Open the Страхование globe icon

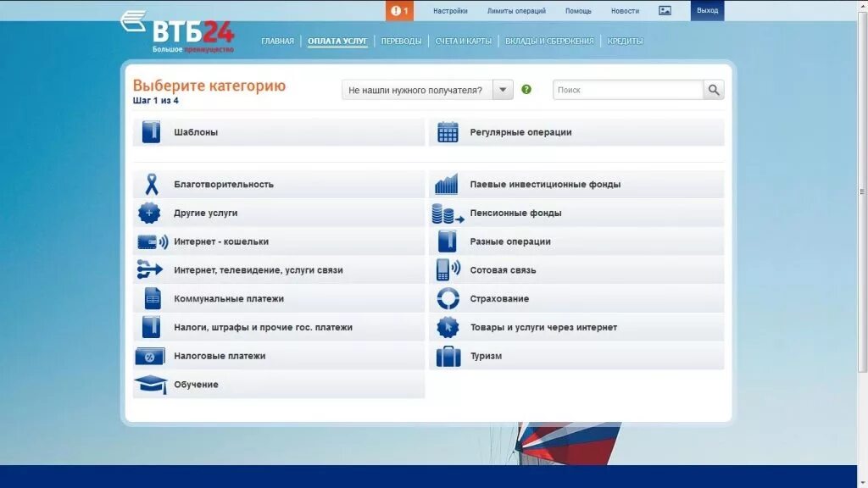pyautogui.click(x=447, y=298)
